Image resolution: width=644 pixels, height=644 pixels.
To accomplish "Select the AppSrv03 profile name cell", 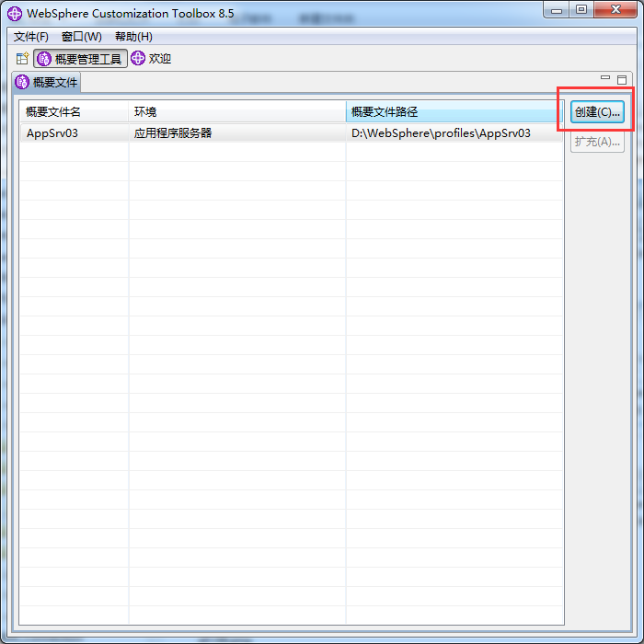I will click(75, 133).
